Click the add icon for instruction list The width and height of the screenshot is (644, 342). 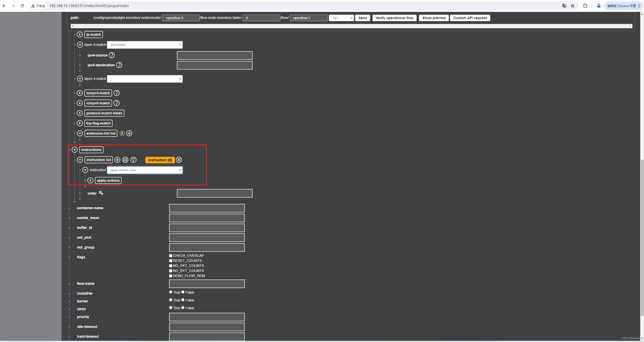click(117, 160)
